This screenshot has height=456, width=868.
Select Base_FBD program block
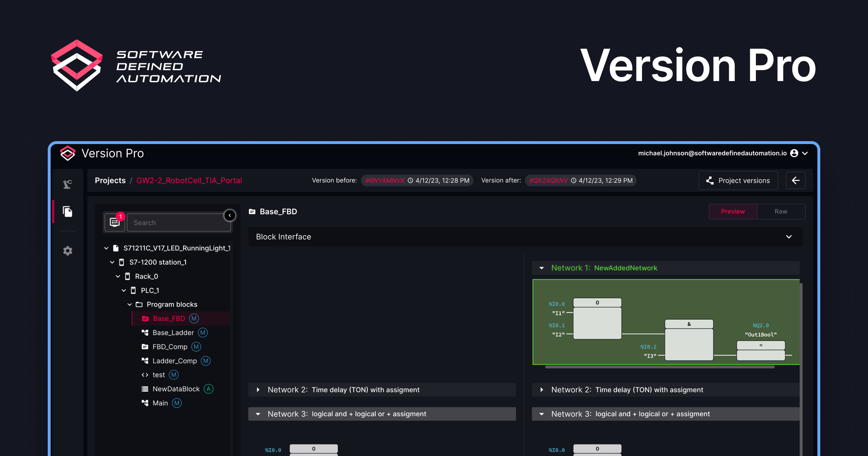tap(166, 319)
